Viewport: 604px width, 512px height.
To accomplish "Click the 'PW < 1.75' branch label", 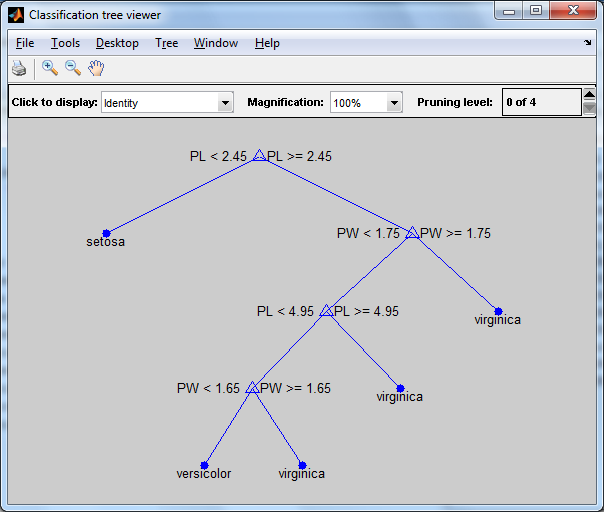I will click(x=368, y=233).
